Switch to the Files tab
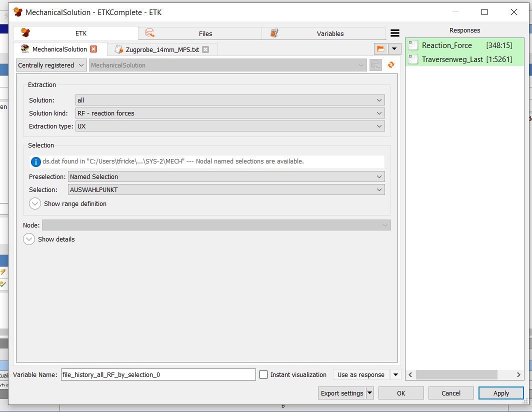 coord(200,33)
